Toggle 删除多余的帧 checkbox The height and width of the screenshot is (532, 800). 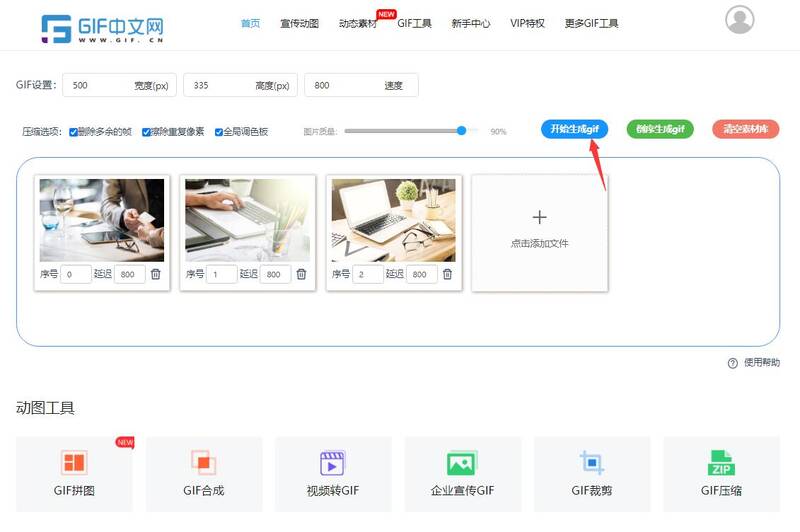[x=73, y=132]
